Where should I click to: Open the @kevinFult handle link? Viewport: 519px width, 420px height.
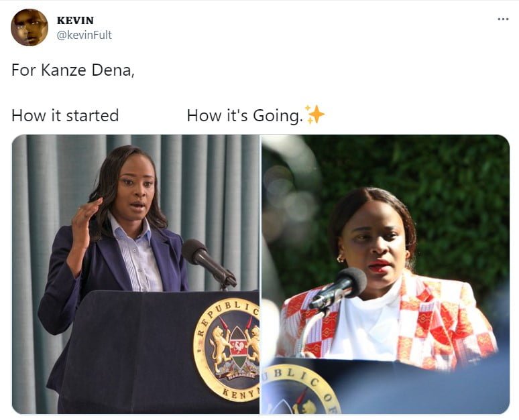(x=84, y=35)
